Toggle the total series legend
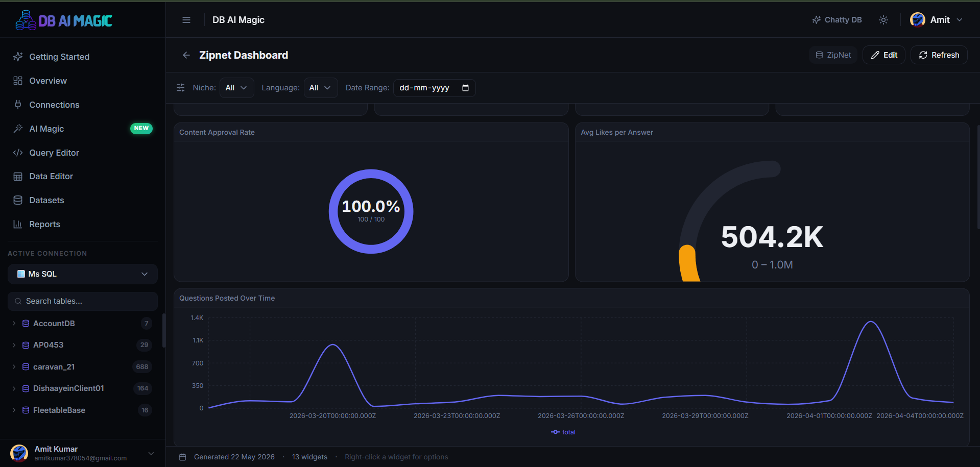Image resolution: width=980 pixels, height=467 pixels. click(x=563, y=432)
